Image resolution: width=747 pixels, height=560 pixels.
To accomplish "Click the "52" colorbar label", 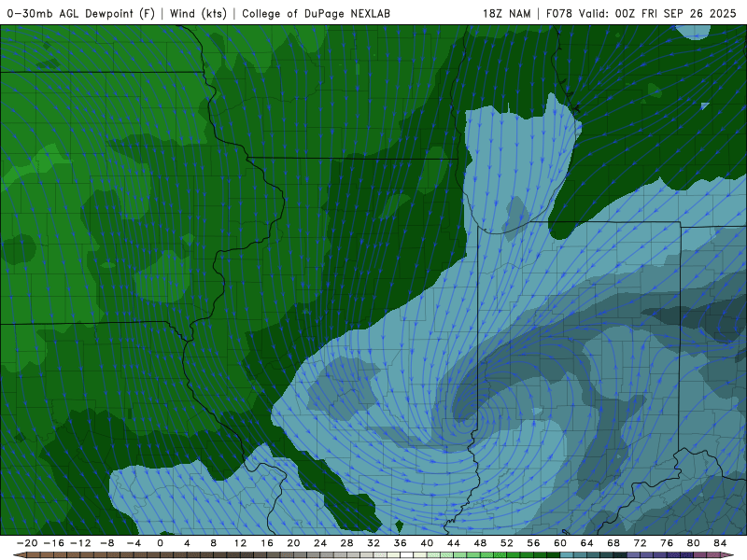I will coord(507,543).
